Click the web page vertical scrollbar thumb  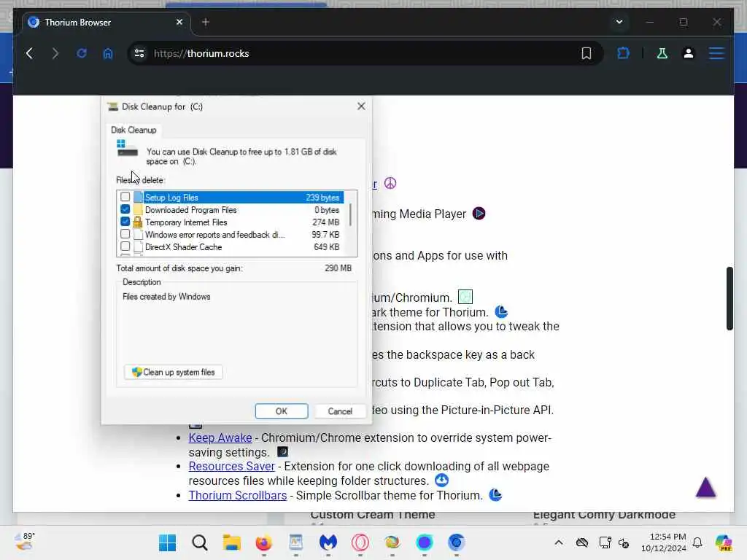point(729,298)
